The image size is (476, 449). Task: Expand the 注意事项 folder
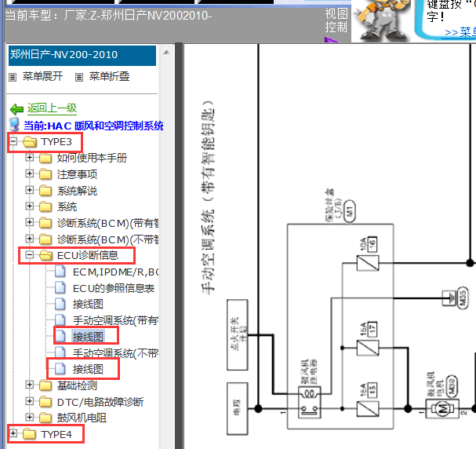30,173
